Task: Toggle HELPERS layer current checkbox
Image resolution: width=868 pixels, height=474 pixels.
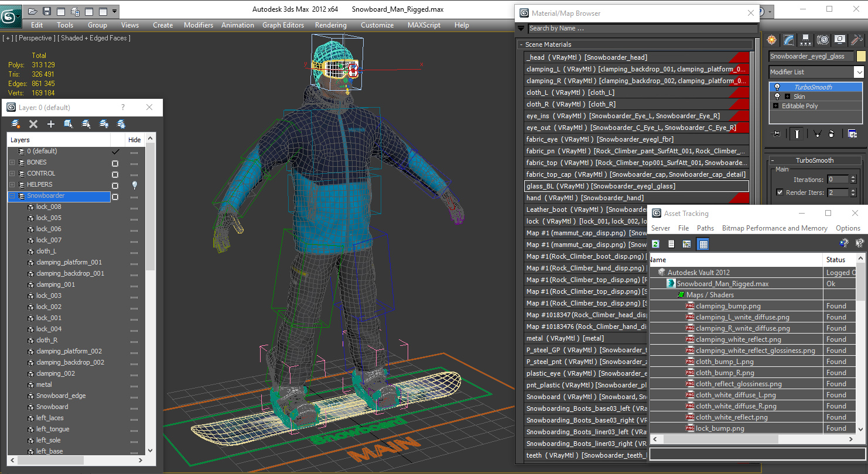Action: [x=115, y=186]
